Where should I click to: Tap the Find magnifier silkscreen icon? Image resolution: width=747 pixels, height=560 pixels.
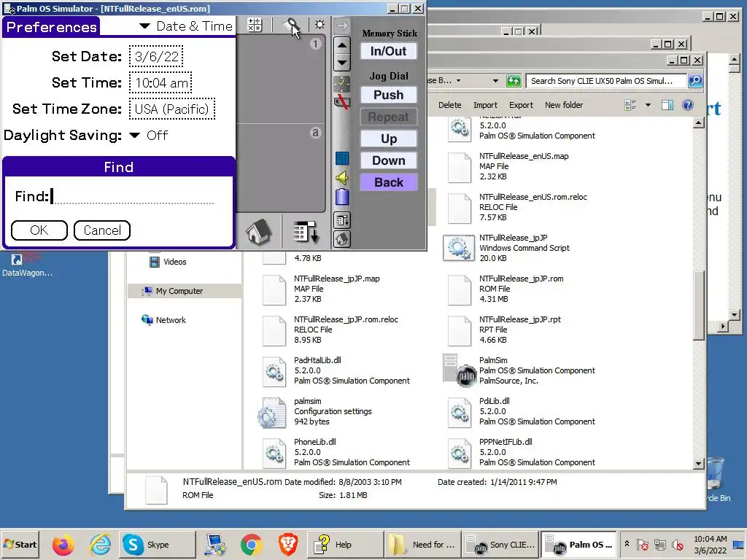[290, 25]
